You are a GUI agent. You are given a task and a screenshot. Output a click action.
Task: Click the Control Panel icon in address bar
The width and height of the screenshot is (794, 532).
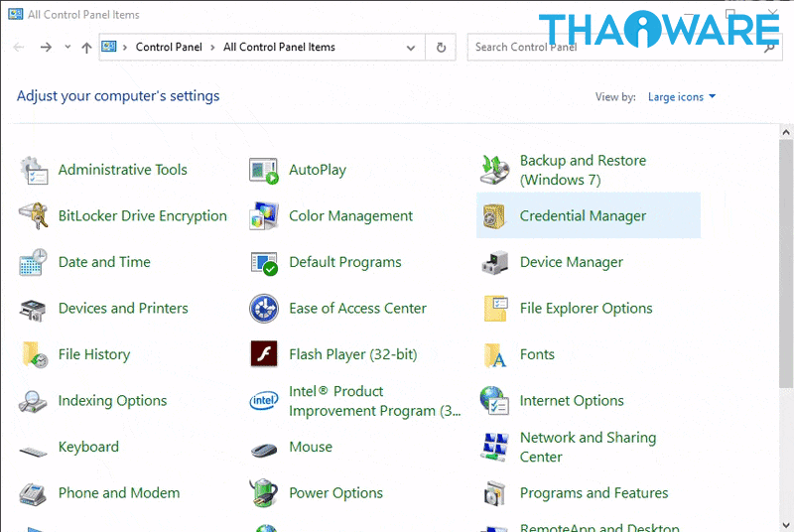[x=109, y=47]
